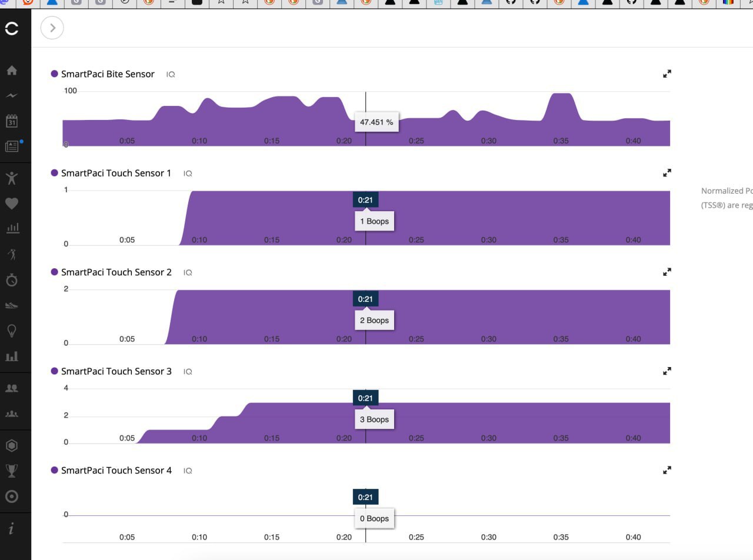Click the trophy icon in sidebar

[12, 471]
